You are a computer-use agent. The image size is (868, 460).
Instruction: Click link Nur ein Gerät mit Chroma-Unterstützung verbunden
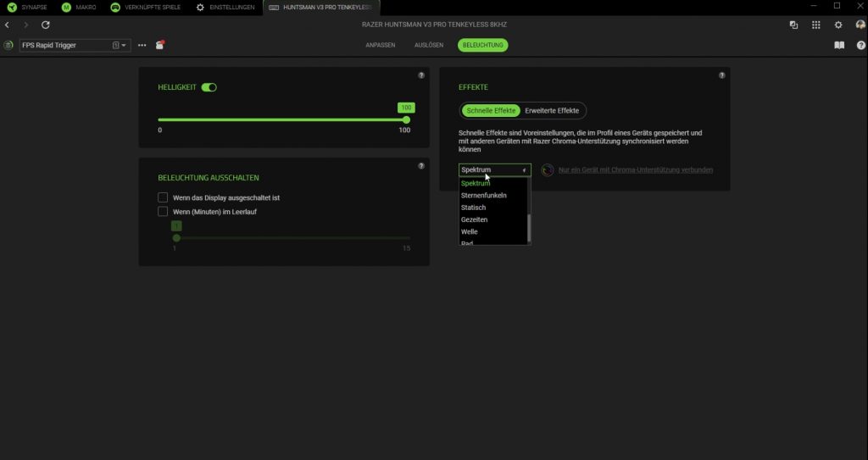[x=636, y=170]
